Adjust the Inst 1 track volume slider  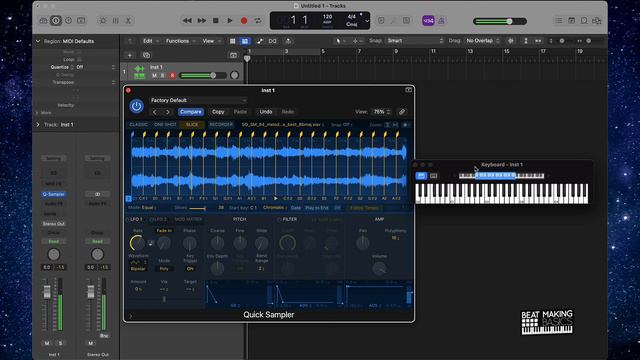click(203, 76)
